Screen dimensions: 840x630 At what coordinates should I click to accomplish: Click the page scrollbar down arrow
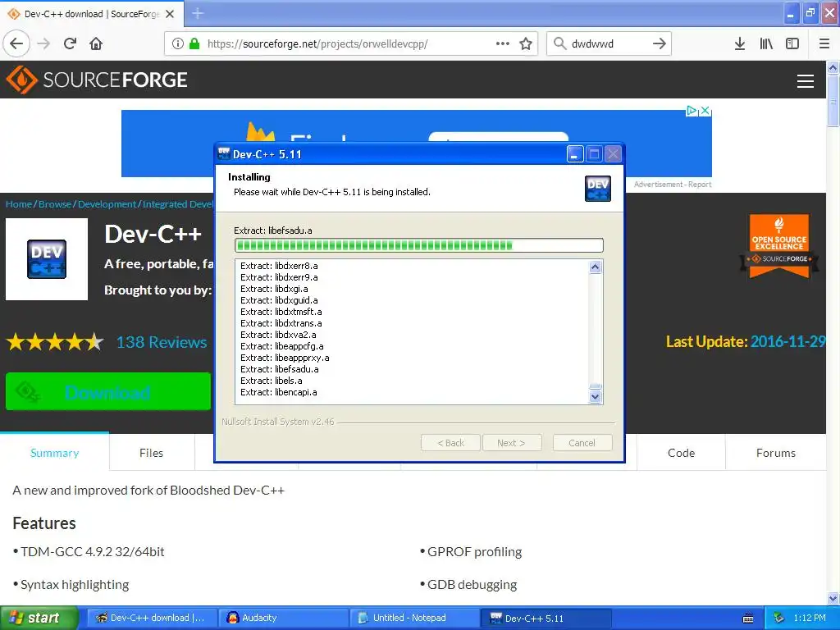coord(833,598)
